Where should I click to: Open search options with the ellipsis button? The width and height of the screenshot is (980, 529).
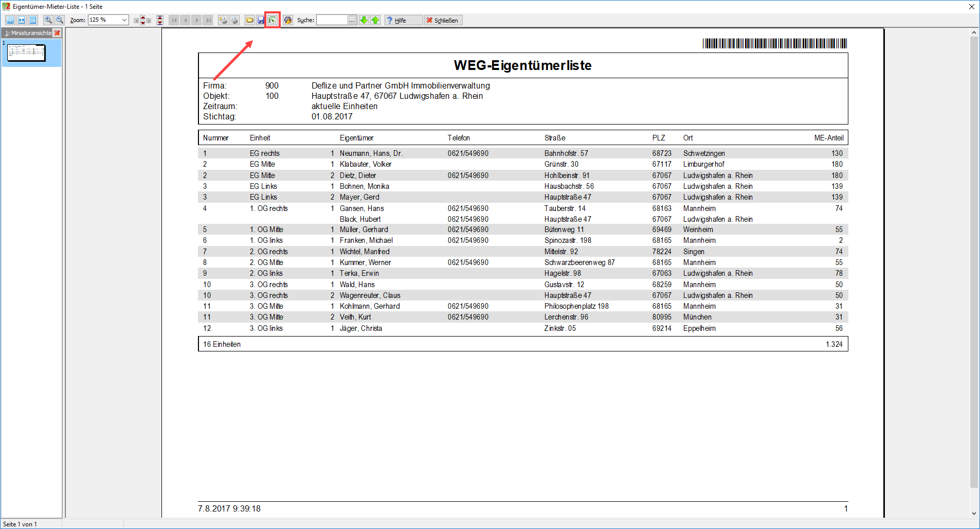[x=352, y=20]
